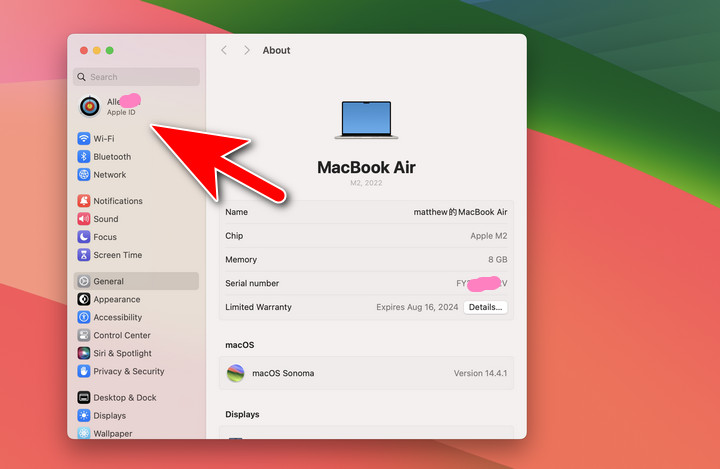Click the 'Memory' row label

241,260
